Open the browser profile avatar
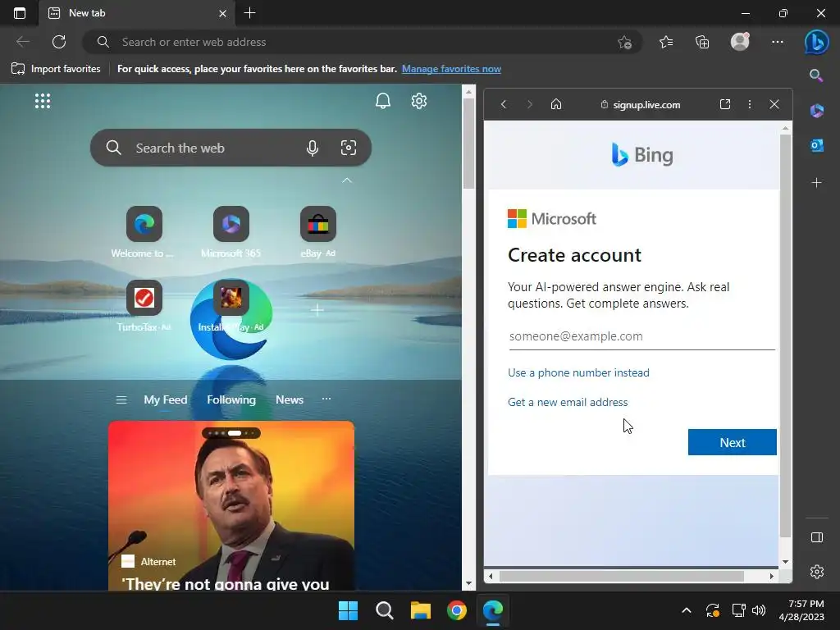This screenshot has height=630, width=840. 740,41
